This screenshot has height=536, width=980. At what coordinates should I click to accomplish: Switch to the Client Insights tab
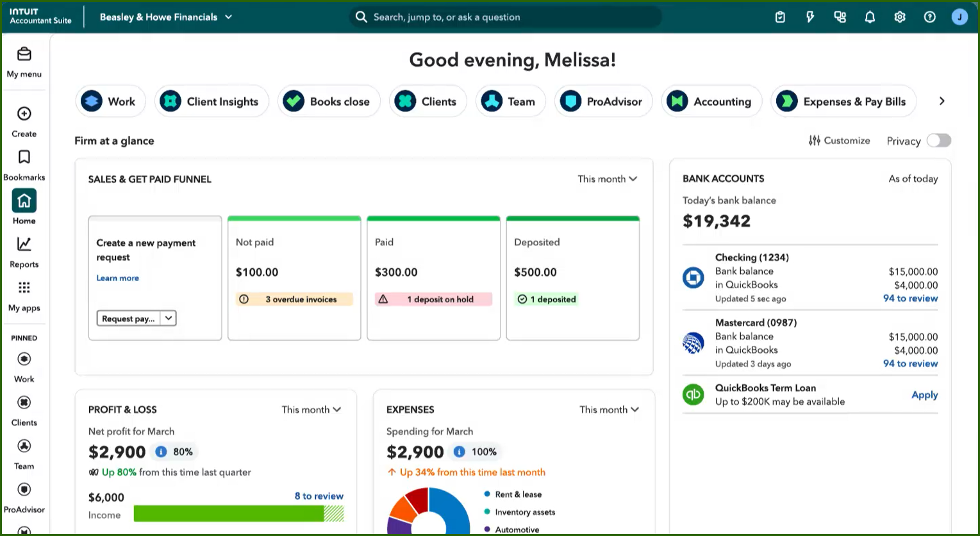[x=212, y=102]
